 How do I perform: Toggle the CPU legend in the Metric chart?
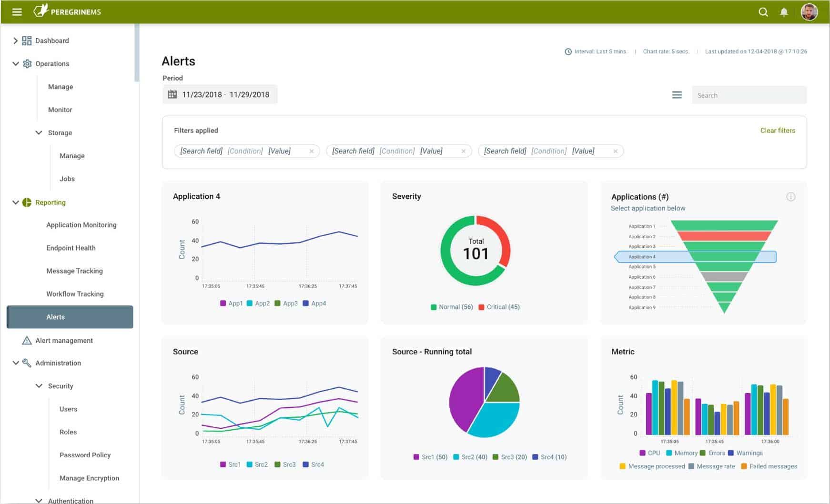(x=650, y=453)
